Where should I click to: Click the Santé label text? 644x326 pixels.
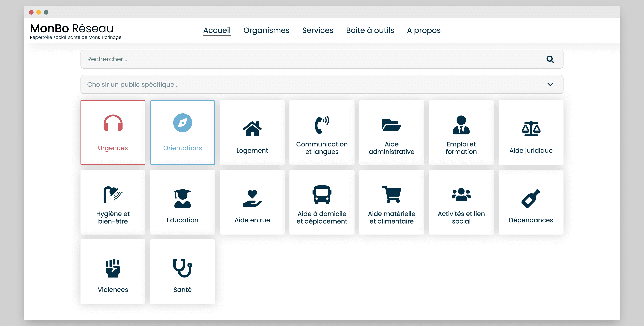[183, 290]
